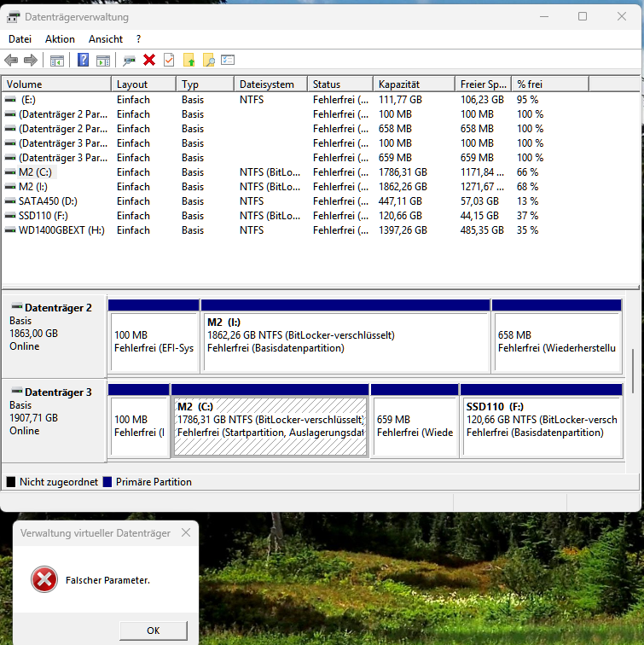This screenshot has height=645, width=644.
Task: Sort by the Layout column header
Action: point(144,84)
